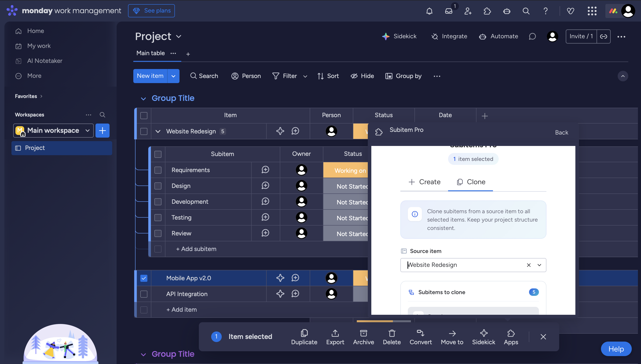641x364 pixels.
Task: Open the Source item dropdown arrow
Action: pyautogui.click(x=539, y=265)
